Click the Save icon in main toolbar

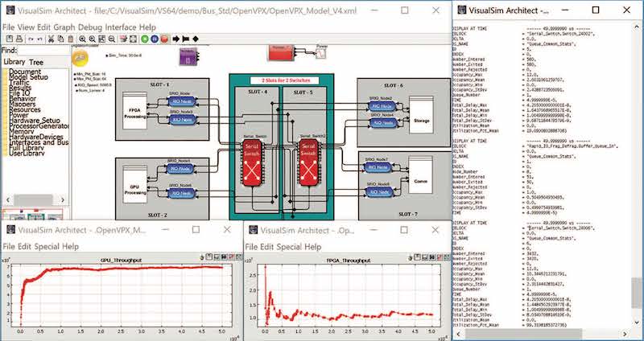click(x=9, y=39)
